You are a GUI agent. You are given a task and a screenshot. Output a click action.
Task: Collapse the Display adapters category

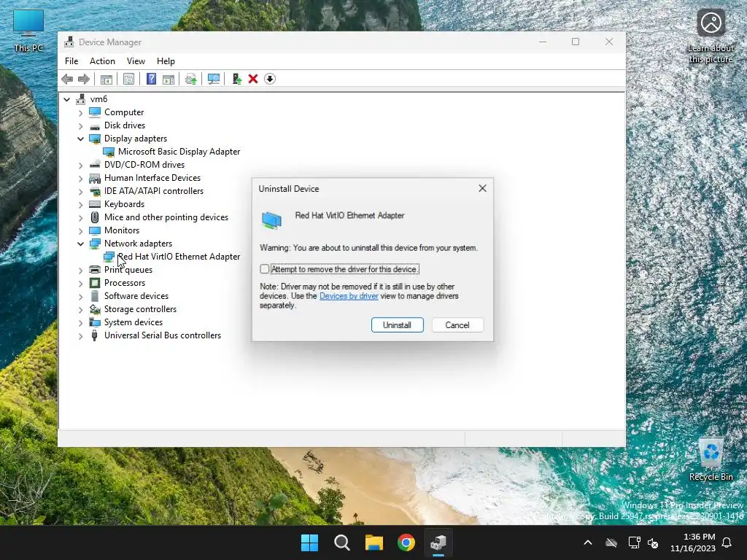pyautogui.click(x=80, y=139)
